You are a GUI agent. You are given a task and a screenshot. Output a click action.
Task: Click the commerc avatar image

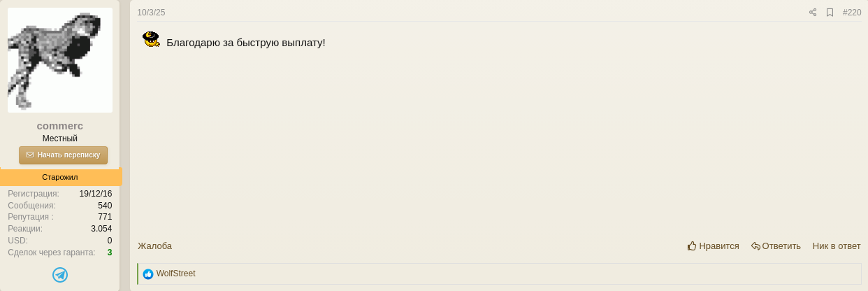point(60,60)
